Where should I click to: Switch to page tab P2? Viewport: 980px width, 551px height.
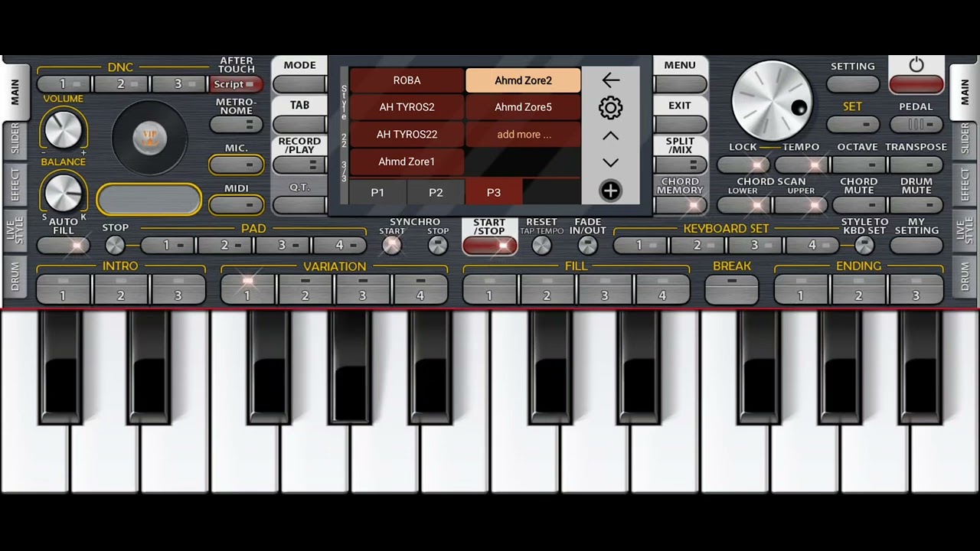(436, 192)
